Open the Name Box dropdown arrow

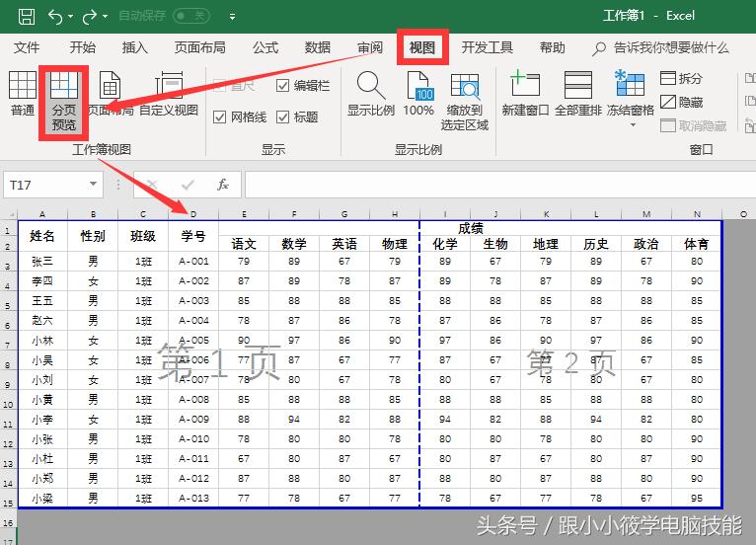point(93,185)
